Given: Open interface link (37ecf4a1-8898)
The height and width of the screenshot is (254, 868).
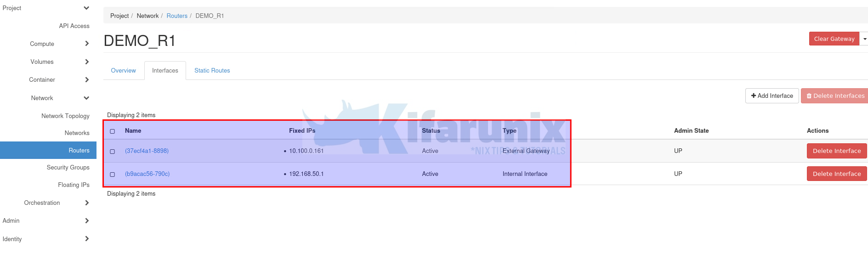Looking at the screenshot, I should pos(147,151).
